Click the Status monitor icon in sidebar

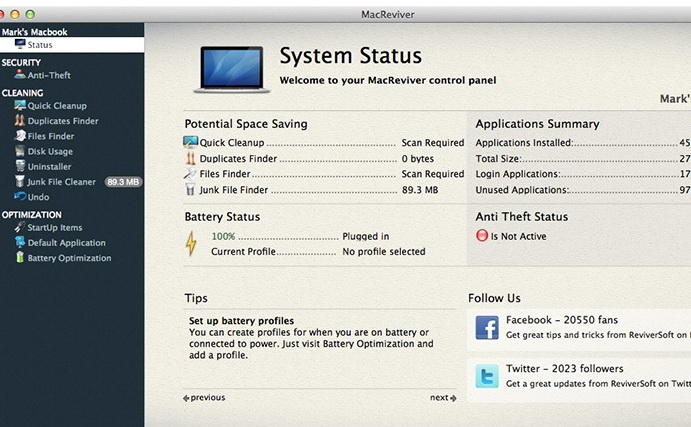pyautogui.click(x=20, y=44)
